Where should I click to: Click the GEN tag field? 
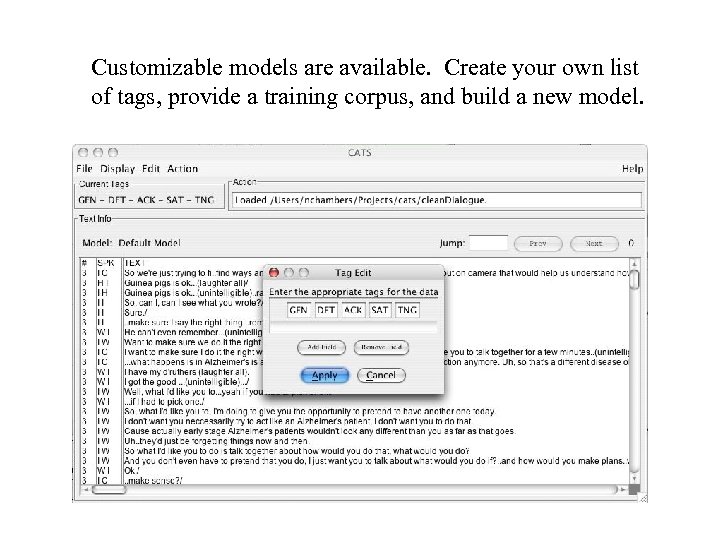pyautogui.click(x=298, y=310)
